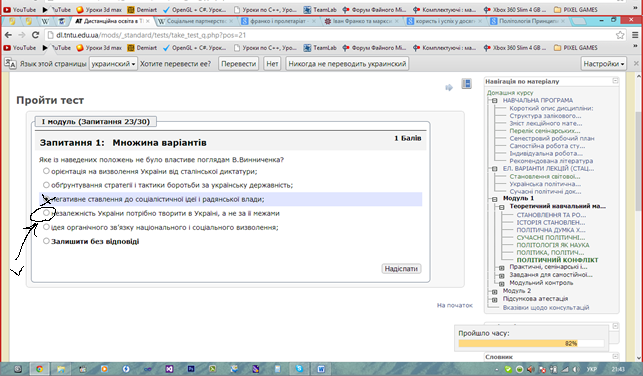This screenshot has width=643, height=376.
Task: Toggle the side panel layout icon
Action: 466,84
